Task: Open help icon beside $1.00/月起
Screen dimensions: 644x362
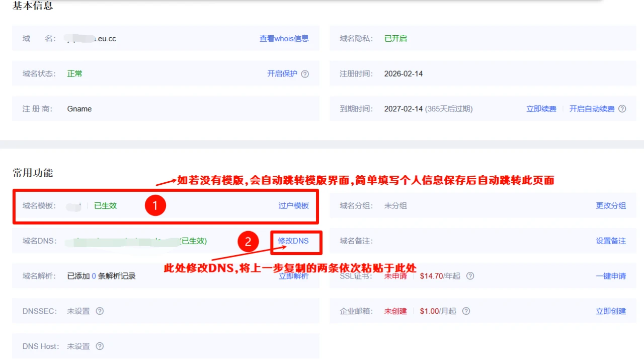Action: point(466,311)
